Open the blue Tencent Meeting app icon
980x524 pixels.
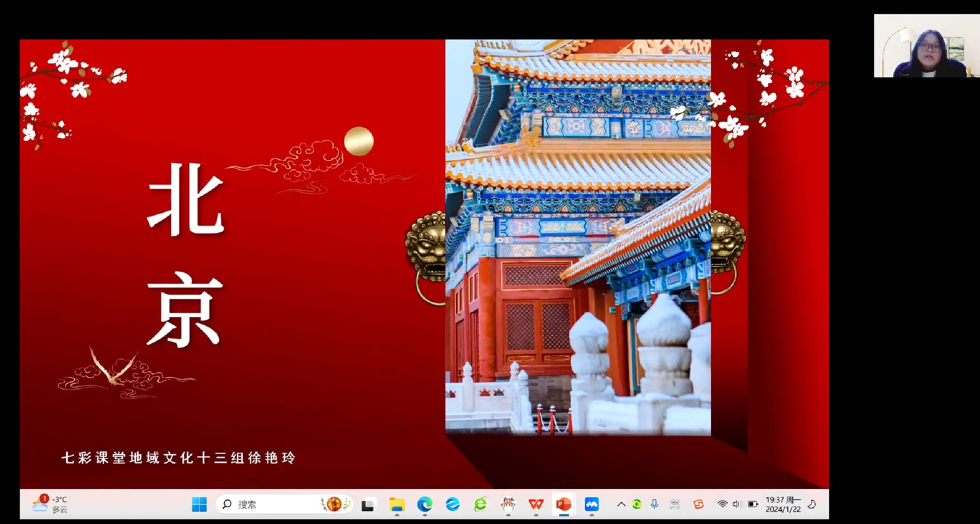pyautogui.click(x=592, y=504)
